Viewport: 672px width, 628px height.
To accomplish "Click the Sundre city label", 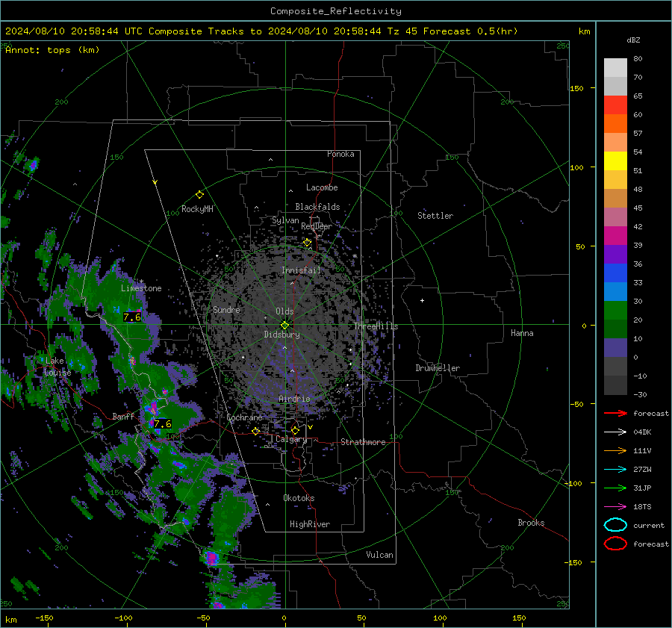I will point(226,309).
